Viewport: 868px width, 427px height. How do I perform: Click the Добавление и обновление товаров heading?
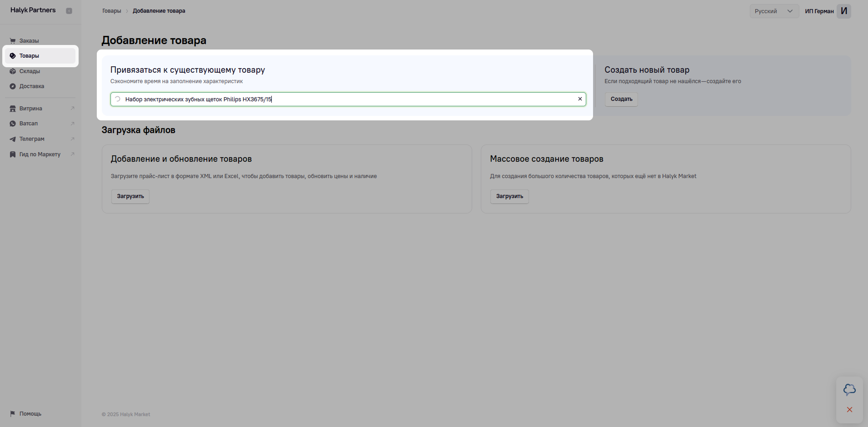181,159
